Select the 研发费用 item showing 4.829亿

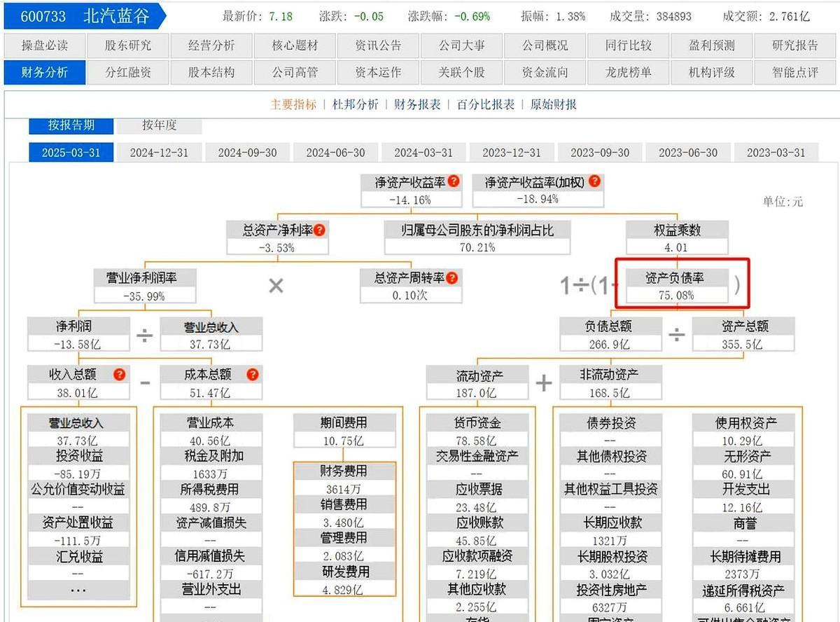pyautogui.click(x=344, y=580)
